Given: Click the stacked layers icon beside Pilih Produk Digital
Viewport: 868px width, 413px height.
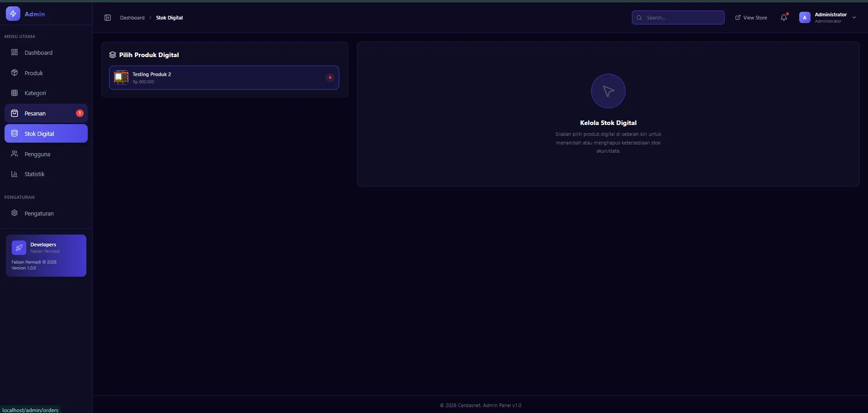Looking at the screenshot, I should pos(113,55).
